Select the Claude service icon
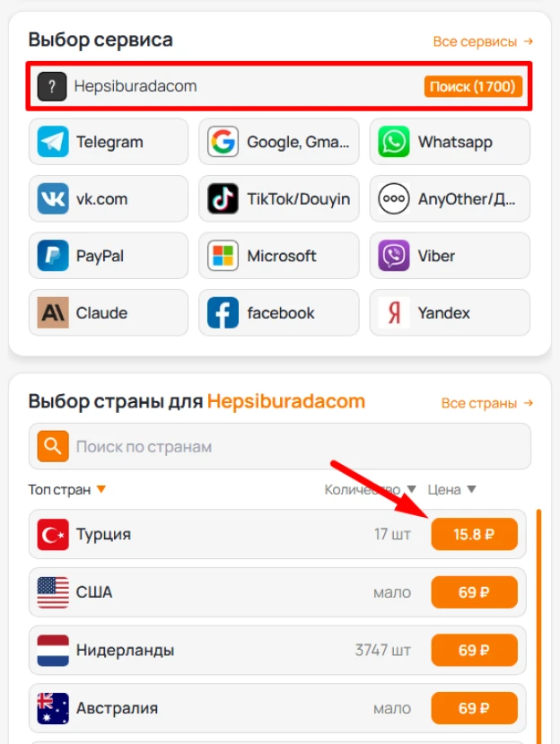Viewport: 560px width, 744px height. click(x=53, y=312)
